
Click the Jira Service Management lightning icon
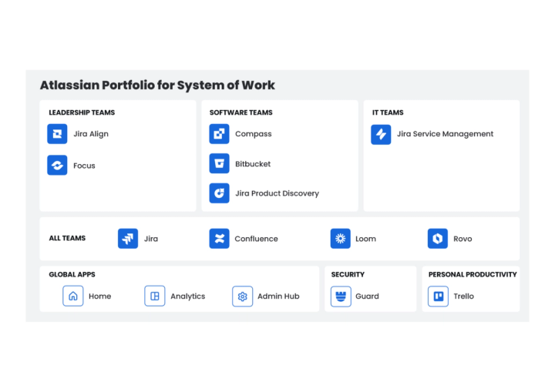(381, 135)
